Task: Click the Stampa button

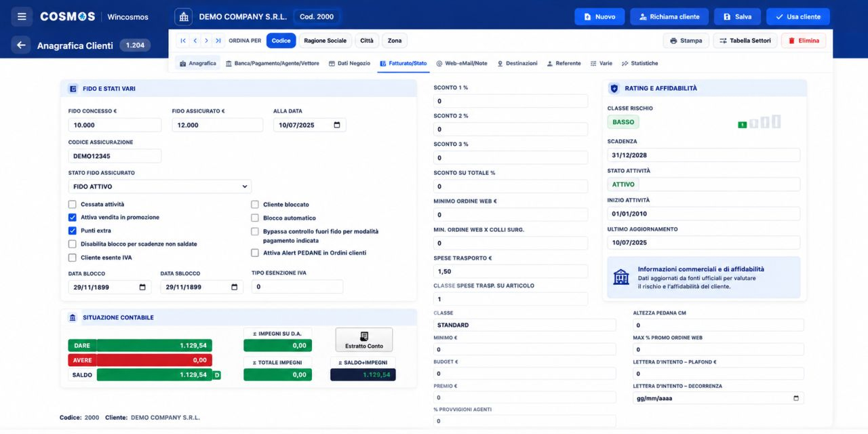Action: pos(686,41)
